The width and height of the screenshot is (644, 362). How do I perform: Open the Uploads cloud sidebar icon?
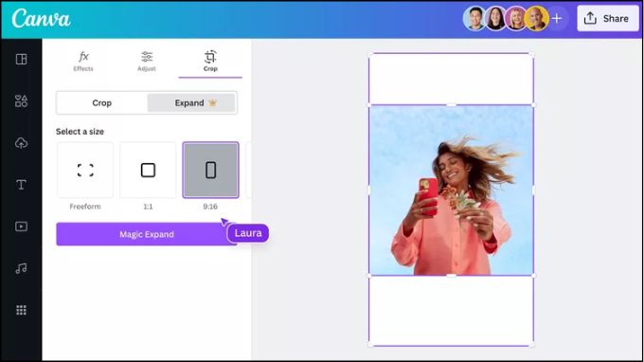[x=22, y=143]
